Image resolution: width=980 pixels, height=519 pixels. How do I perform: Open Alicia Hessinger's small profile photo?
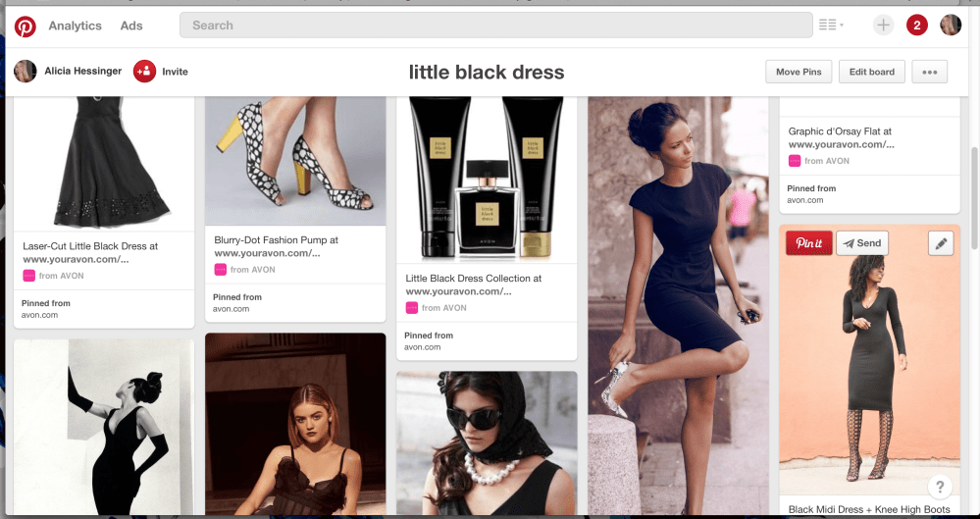25,72
